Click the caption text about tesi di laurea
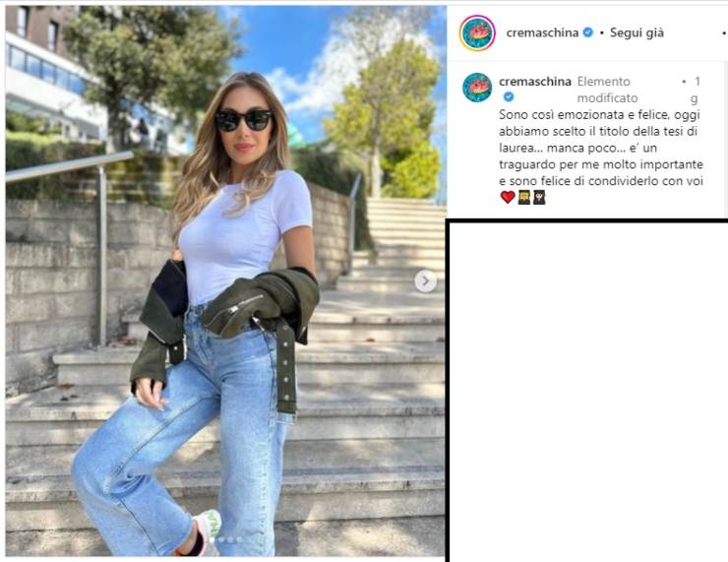Image resolution: width=728 pixels, height=562 pixels. pyautogui.click(x=601, y=148)
